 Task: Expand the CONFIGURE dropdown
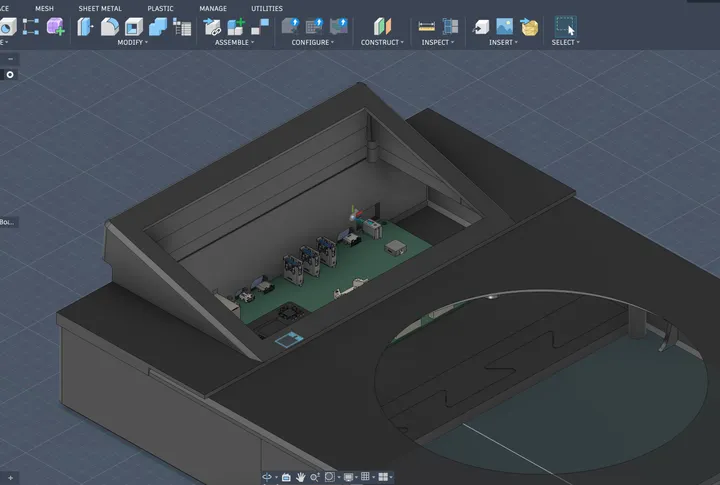click(313, 42)
